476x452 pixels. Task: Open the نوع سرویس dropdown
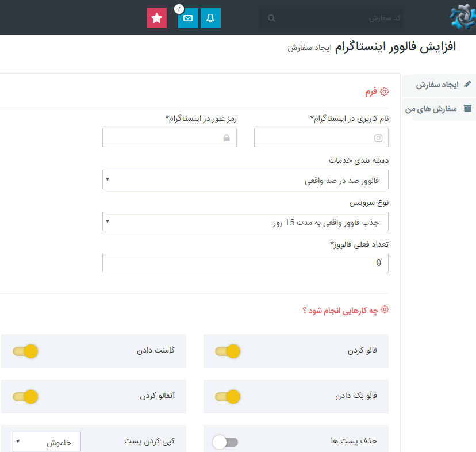tap(245, 221)
